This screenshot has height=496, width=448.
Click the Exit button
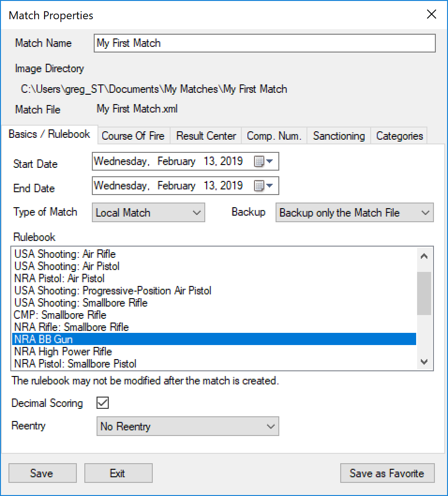click(118, 473)
